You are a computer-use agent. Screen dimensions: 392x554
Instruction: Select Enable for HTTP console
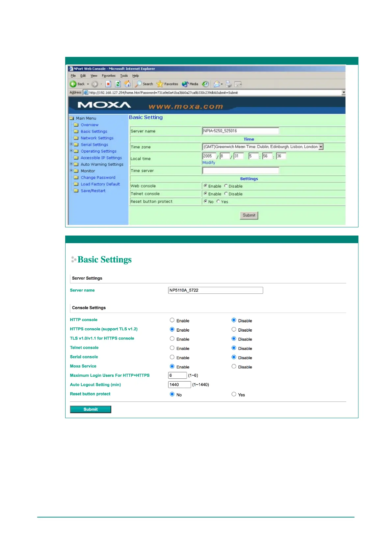(x=172, y=320)
